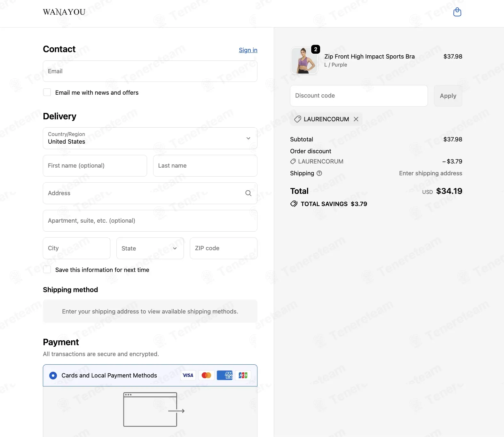
Task: Click the search icon in Address field
Action: click(248, 193)
